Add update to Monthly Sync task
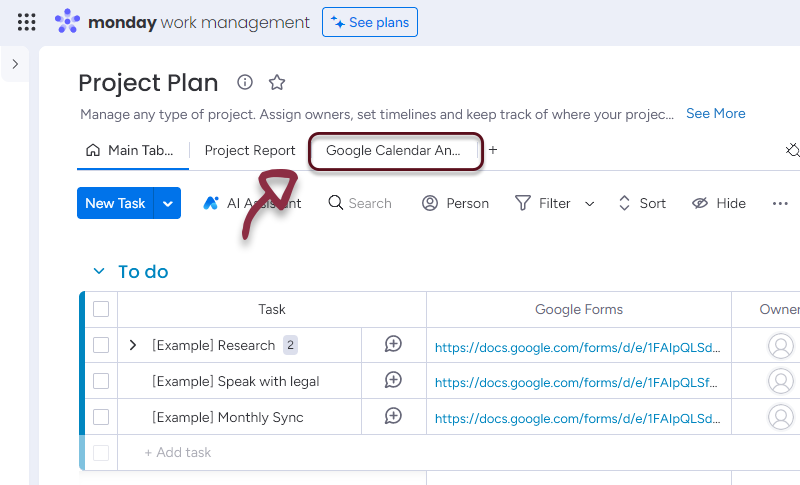The height and width of the screenshot is (485, 800). [x=394, y=417]
